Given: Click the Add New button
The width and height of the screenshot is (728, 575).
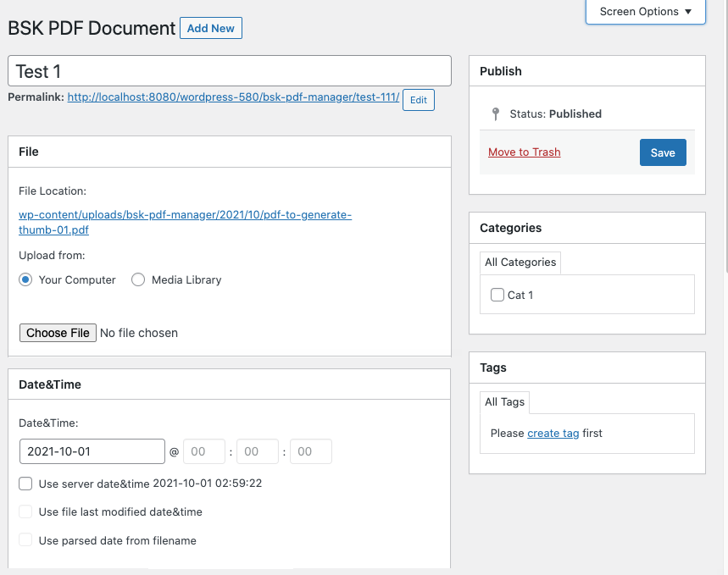Looking at the screenshot, I should click(210, 28).
